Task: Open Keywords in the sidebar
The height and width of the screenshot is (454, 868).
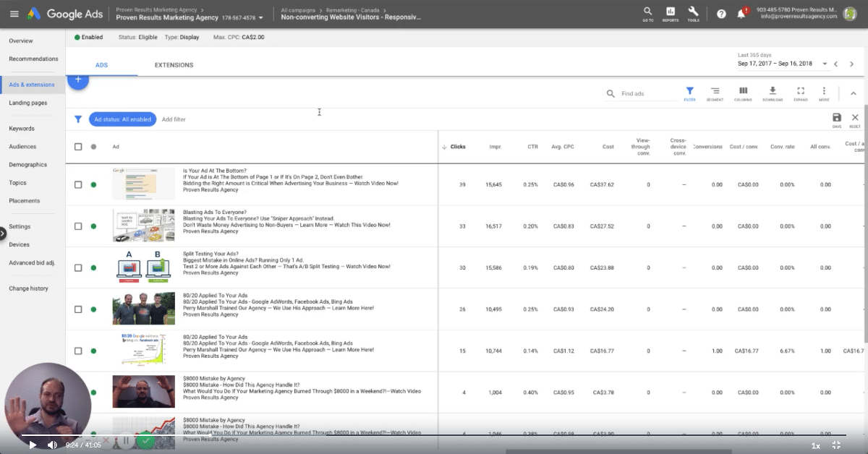Action: (x=22, y=129)
